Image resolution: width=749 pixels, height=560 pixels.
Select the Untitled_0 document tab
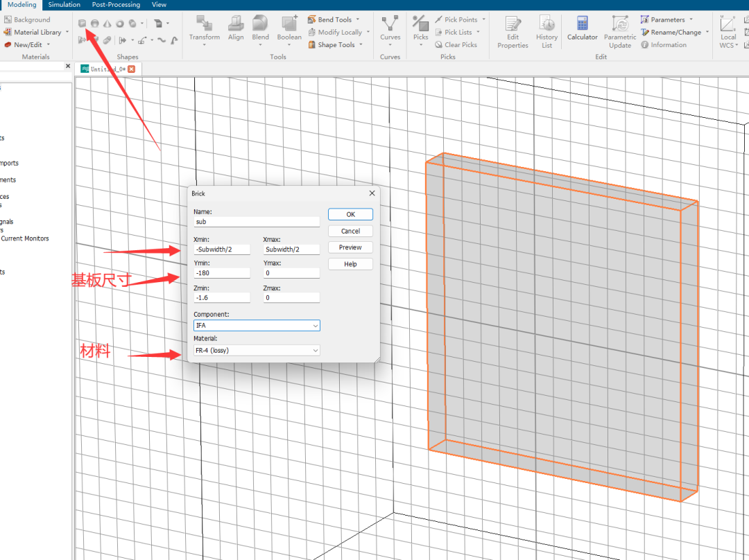(108, 69)
